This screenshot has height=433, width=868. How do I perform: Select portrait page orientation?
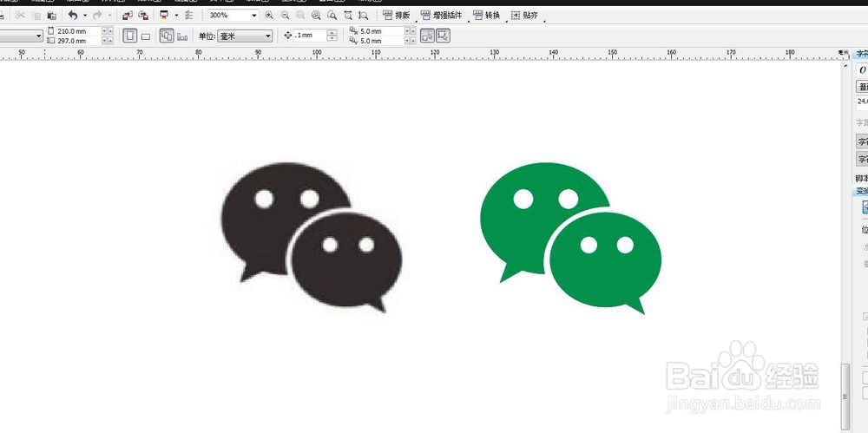[x=129, y=36]
